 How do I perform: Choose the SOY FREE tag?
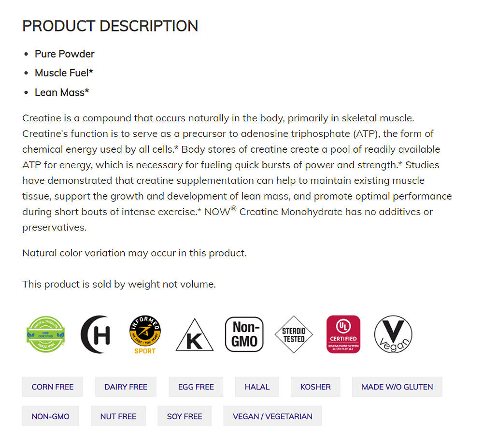pyautogui.click(x=185, y=416)
